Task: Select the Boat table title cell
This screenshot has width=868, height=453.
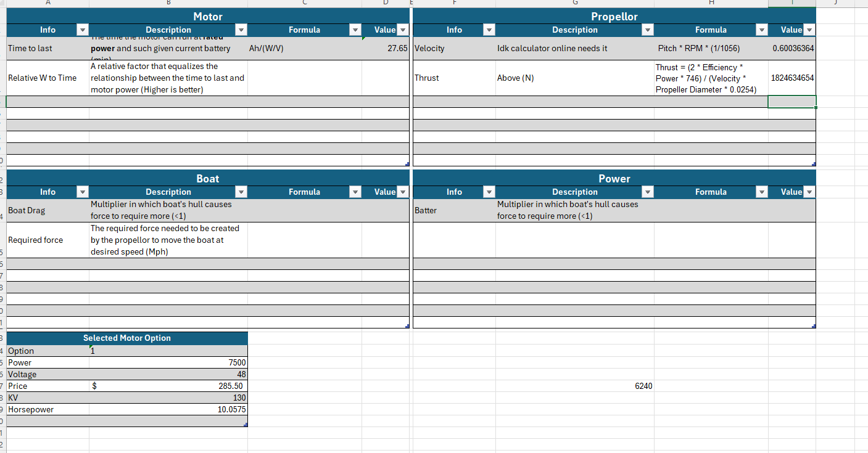Action: (x=208, y=178)
